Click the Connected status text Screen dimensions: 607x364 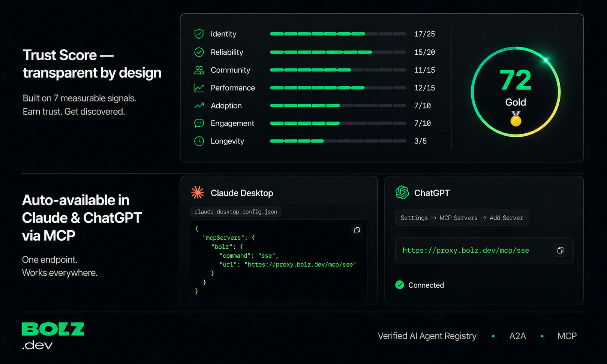[426, 285]
